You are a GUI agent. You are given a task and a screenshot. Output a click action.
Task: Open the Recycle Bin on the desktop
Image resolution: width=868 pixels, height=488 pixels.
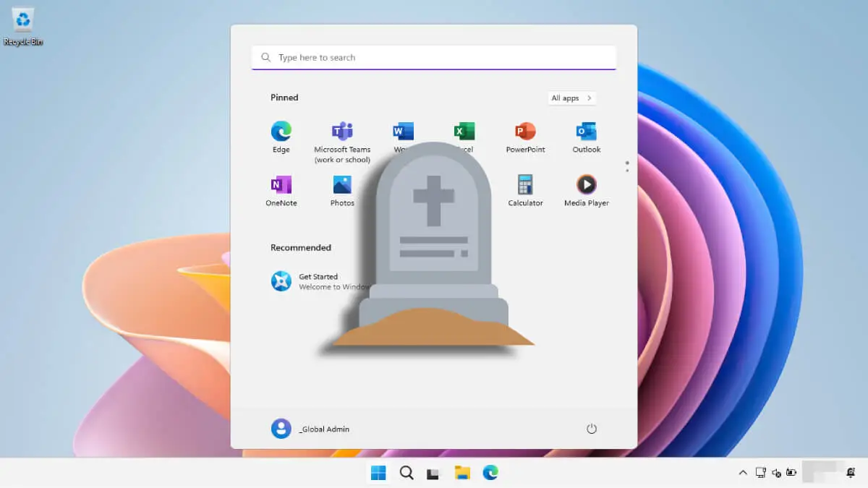22,22
